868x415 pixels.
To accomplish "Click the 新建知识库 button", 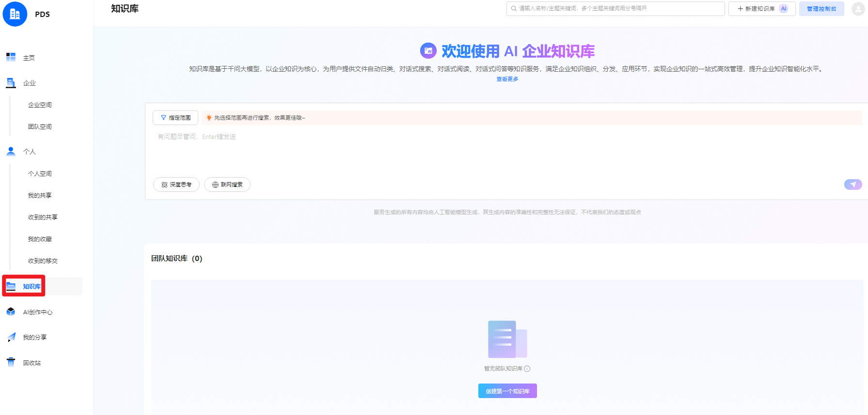I will [762, 9].
